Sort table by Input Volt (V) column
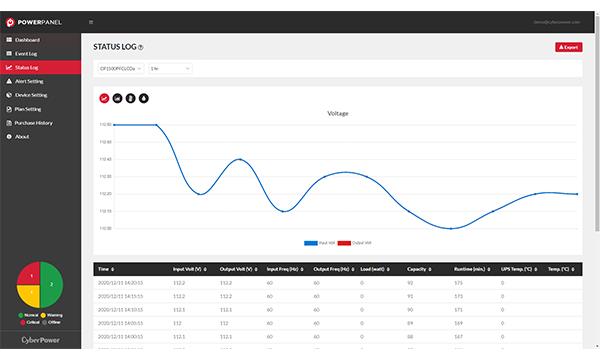This screenshot has height=360, width=600. 190,269
